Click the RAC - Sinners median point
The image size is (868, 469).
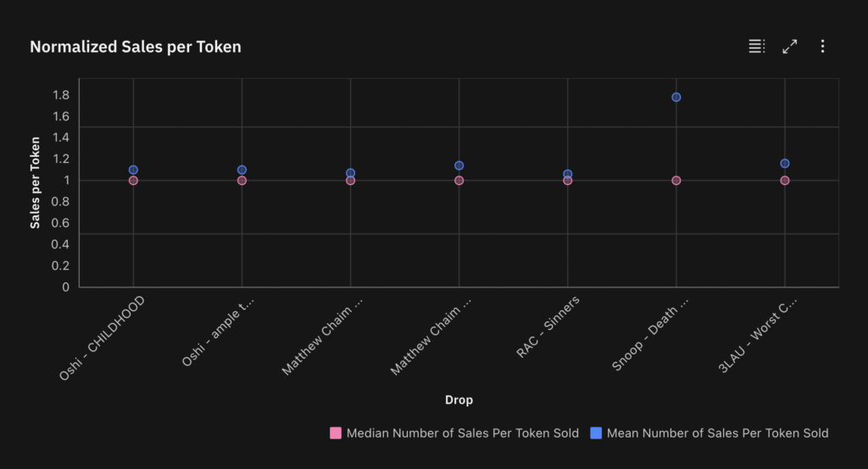click(x=568, y=181)
